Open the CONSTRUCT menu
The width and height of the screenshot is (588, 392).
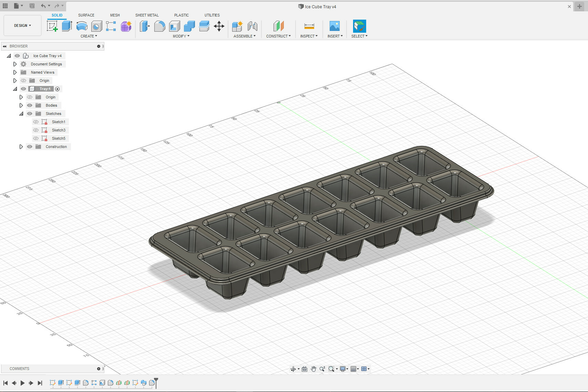coord(278,36)
